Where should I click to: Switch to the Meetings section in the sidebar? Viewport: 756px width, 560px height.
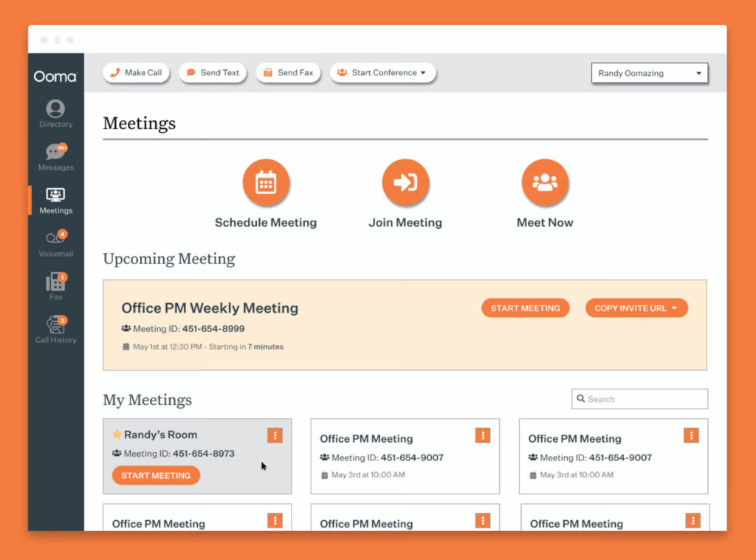pyautogui.click(x=55, y=198)
